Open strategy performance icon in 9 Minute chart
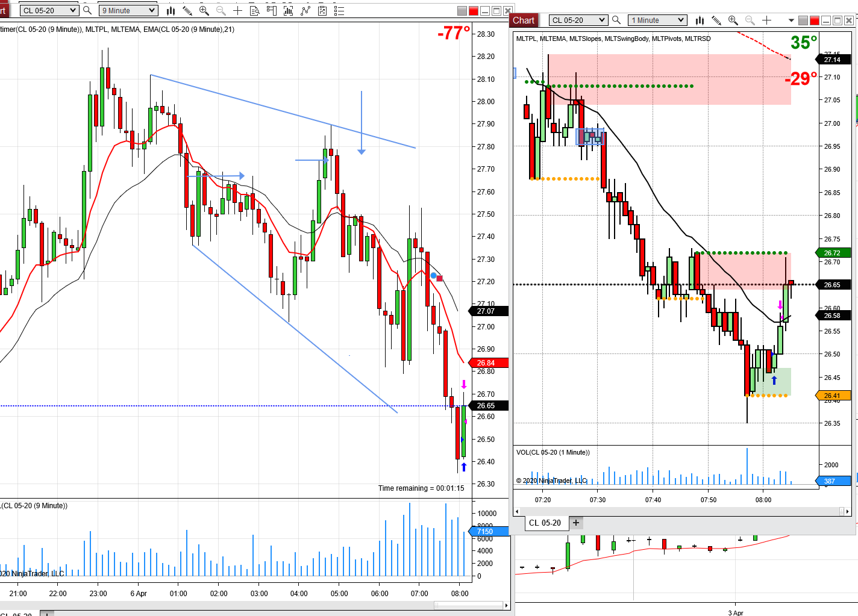 pyautogui.click(x=322, y=10)
